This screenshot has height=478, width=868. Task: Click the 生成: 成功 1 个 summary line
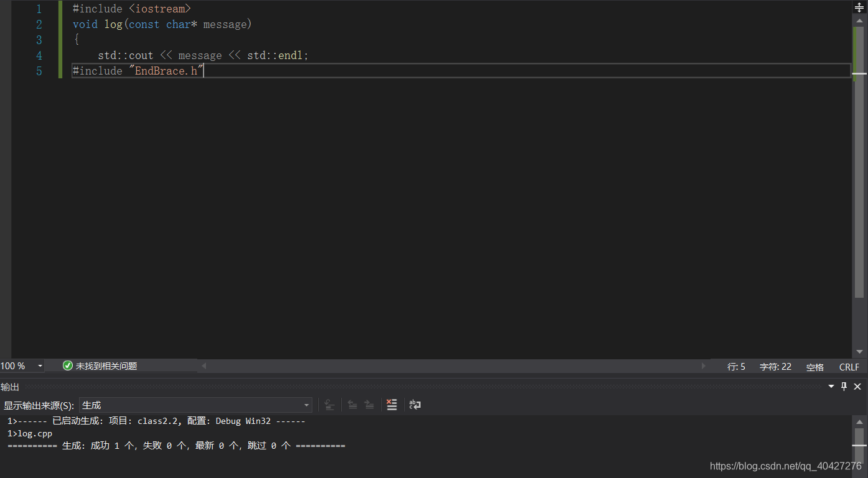[176, 446]
